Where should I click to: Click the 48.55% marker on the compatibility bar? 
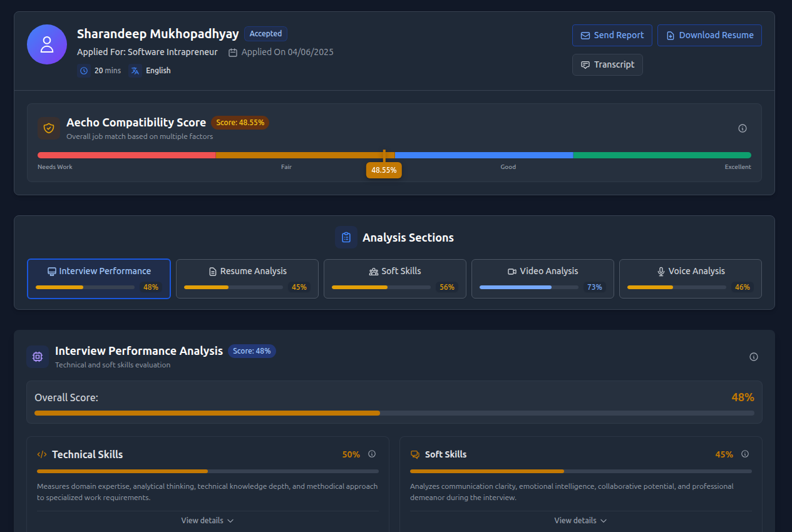[384, 170]
